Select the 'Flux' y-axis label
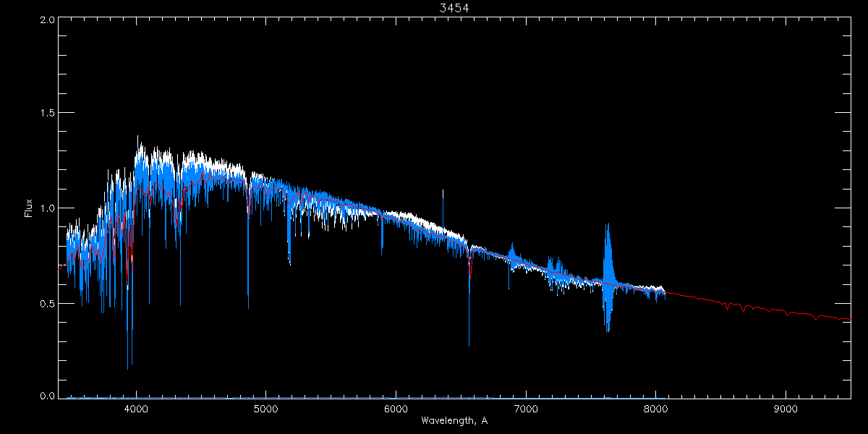The height and width of the screenshot is (434, 868). point(28,208)
